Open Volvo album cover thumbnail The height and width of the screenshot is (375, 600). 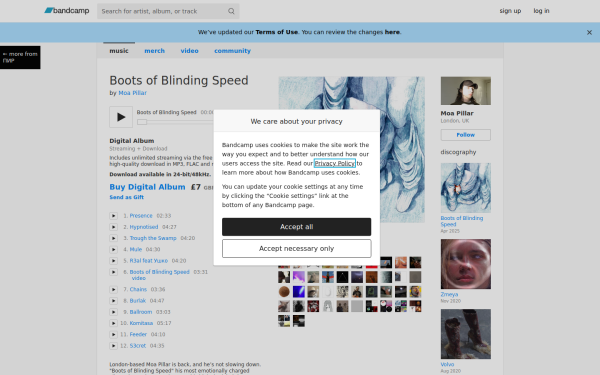(x=466, y=334)
